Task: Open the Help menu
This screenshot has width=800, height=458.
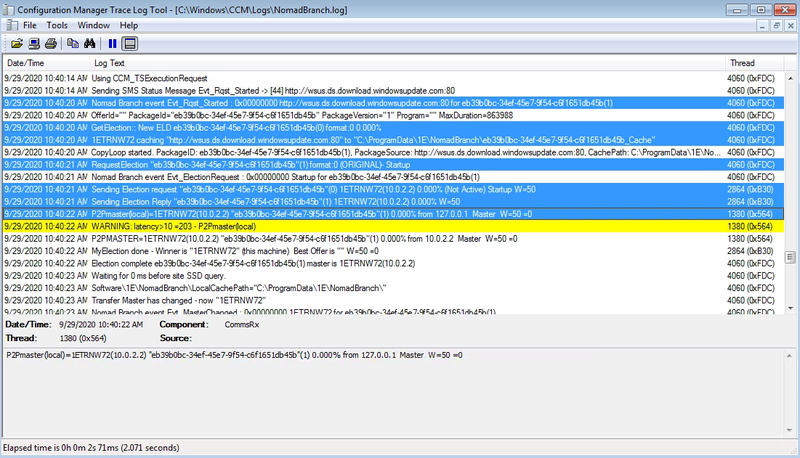Action: (x=129, y=24)
